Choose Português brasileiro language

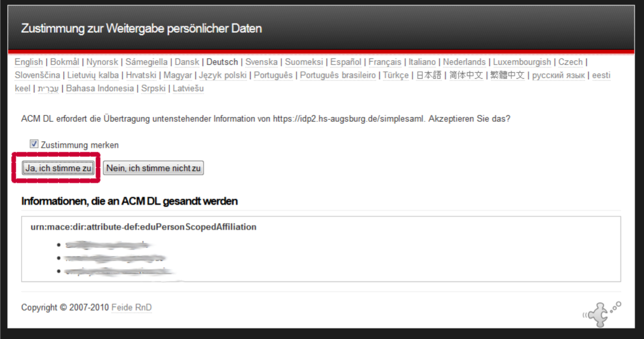pos(338,75)
